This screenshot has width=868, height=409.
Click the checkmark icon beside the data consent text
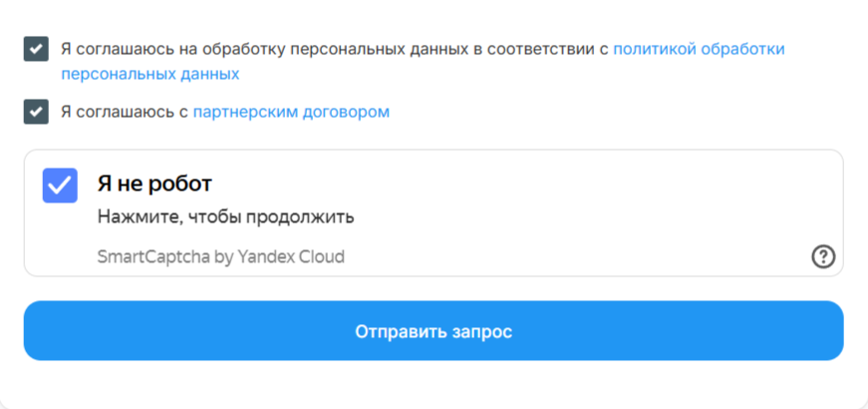tap(36, 49)
